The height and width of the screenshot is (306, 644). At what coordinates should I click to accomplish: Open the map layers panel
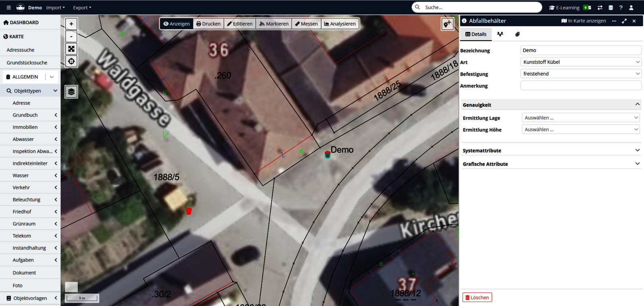tap(71, 92)
